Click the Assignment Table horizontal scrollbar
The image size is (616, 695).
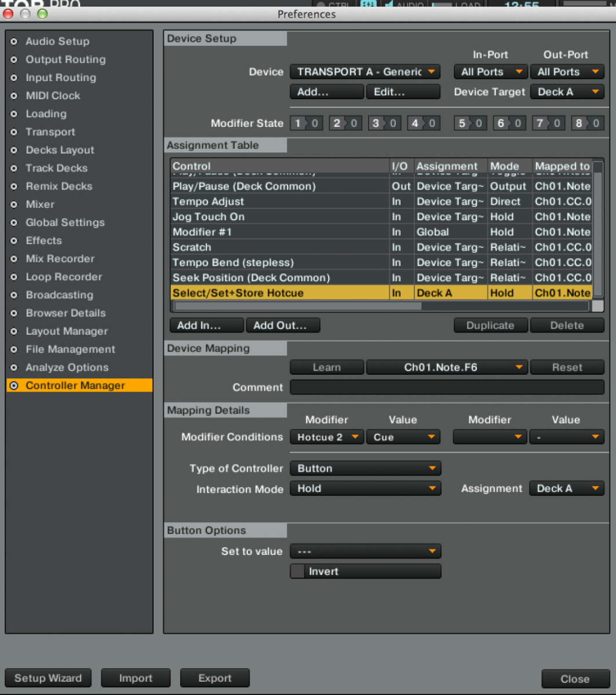pyautogui.click(x=298, y=306)
